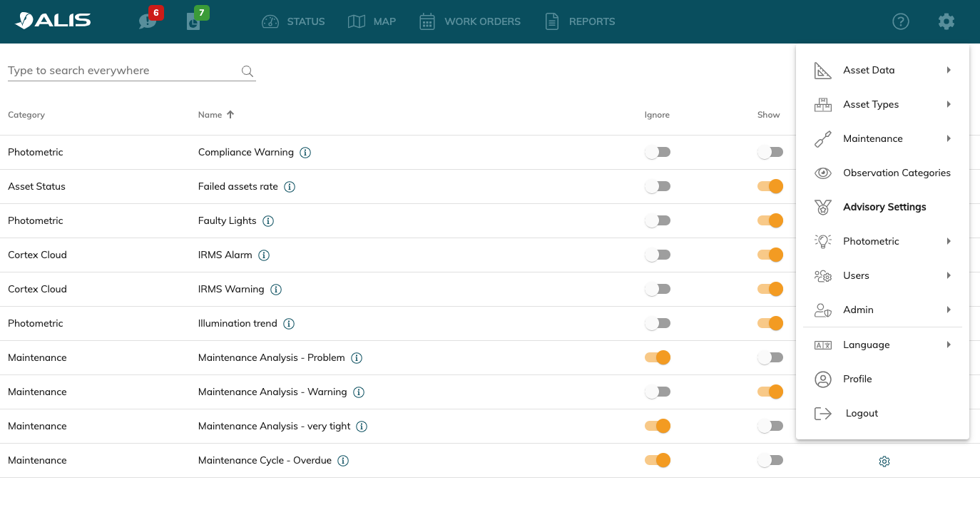Viewport: 980px width, 505px height.
Task: Open the messages icon with red badge
Action: [x=148, y=21]
